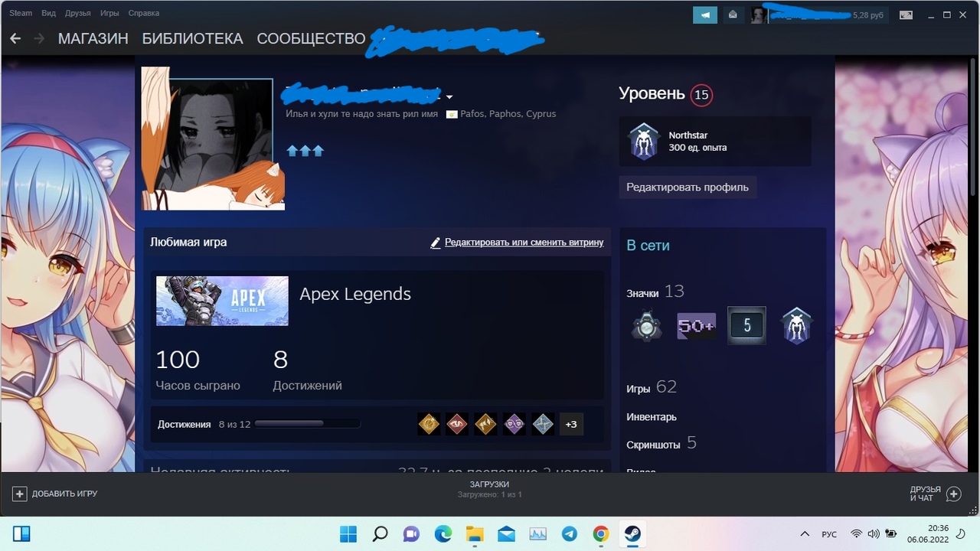Click the fifth blue achievement icon
Screen dimensions: 980x551
click(543, 424)
